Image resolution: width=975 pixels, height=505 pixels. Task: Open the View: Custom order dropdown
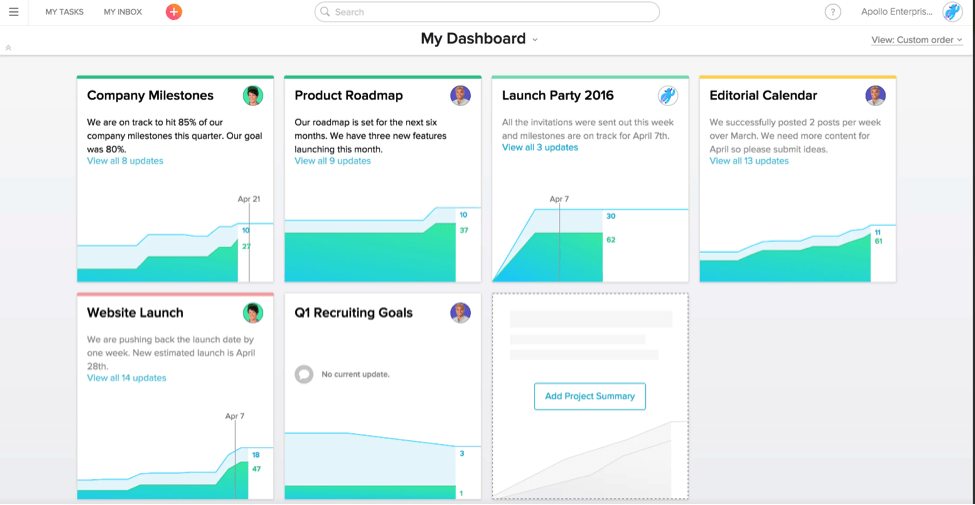917,40
